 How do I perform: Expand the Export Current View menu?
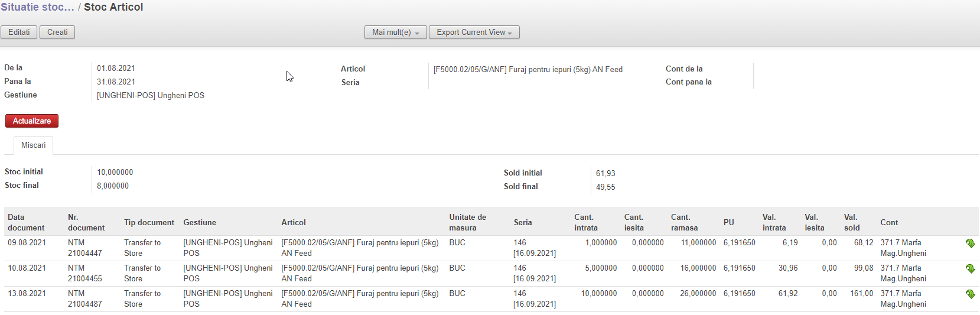point(474,33)
